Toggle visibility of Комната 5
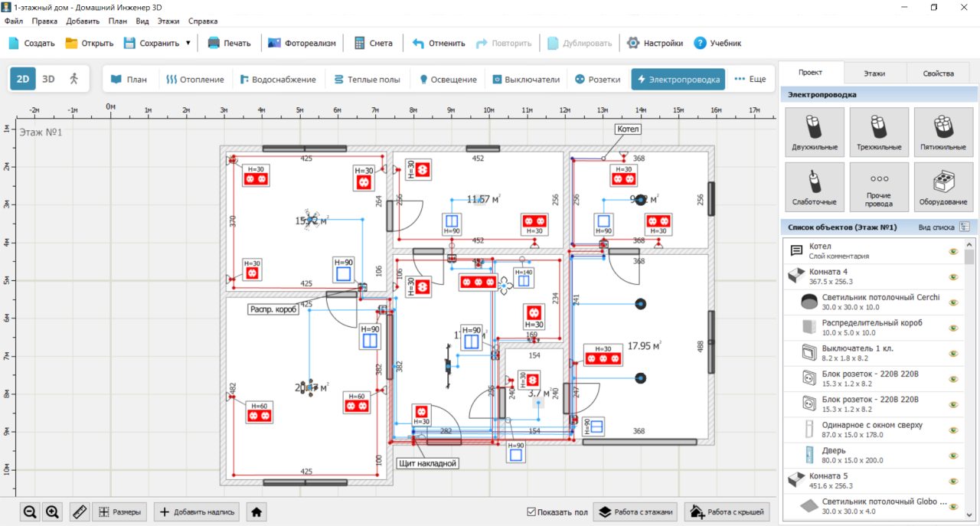 (x=954, y=481)
